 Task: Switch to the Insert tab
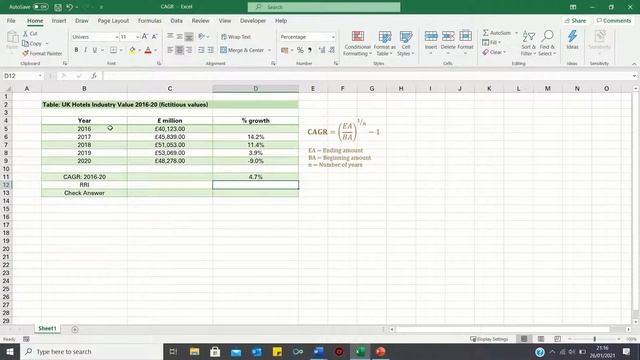tap(59, 20)
